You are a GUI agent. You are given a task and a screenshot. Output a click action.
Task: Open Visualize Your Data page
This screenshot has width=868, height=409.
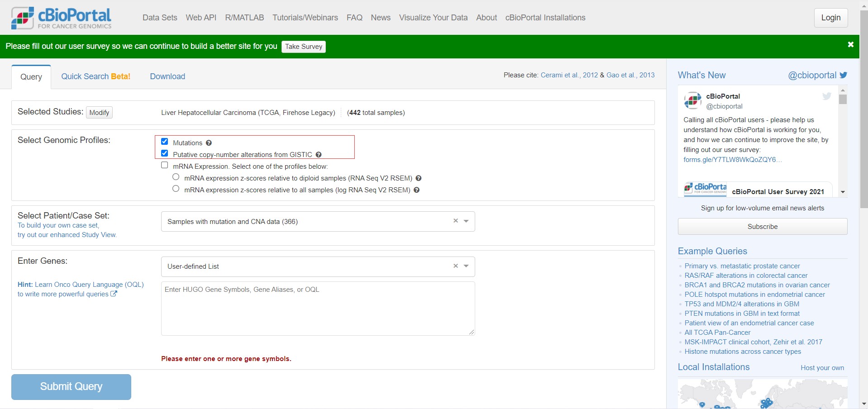point(433,18)
